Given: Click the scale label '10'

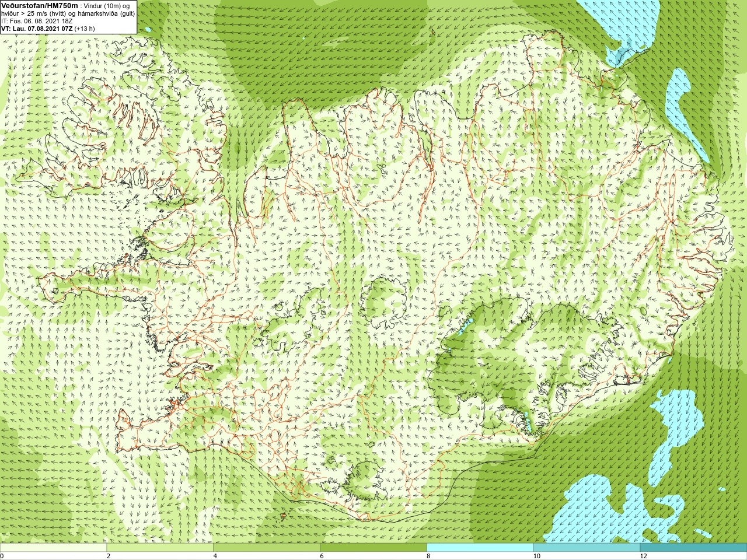Looking at the screenshot, I should coord(536,556).
